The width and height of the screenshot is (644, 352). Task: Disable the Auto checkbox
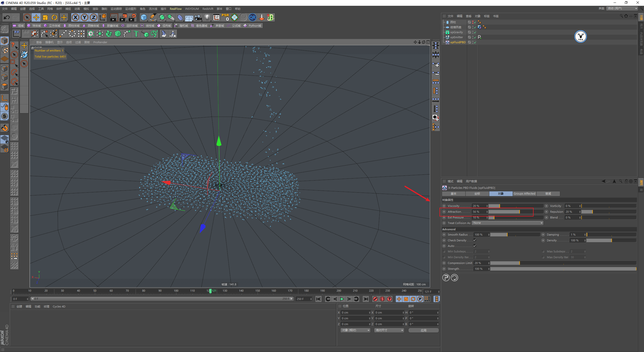[475, 246]
